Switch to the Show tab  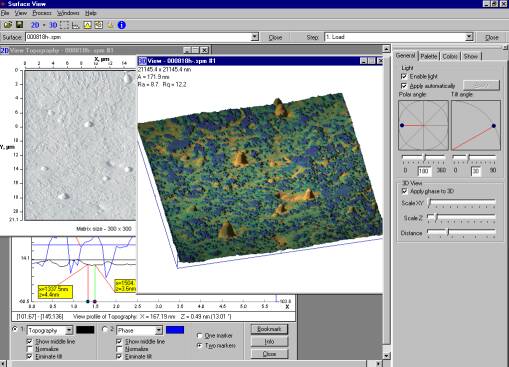coord(471,56)
